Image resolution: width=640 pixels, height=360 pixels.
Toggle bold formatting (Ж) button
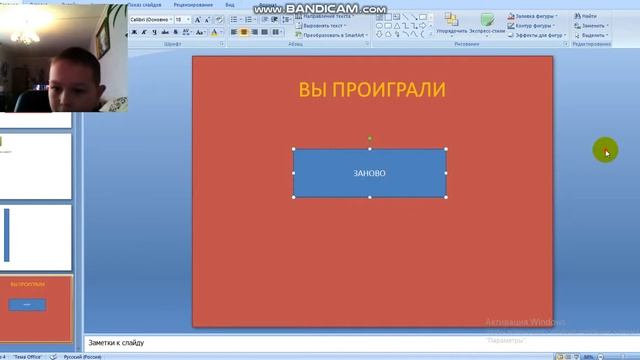coord(134,32)
